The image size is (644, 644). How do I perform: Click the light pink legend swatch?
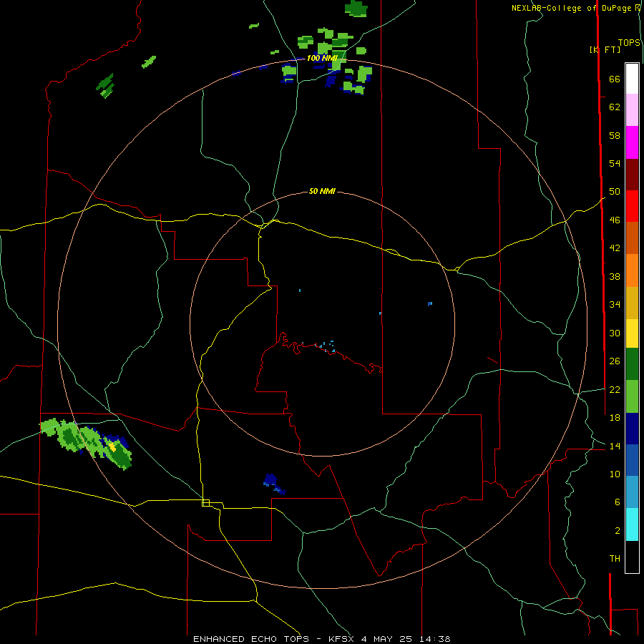[632, 110]
